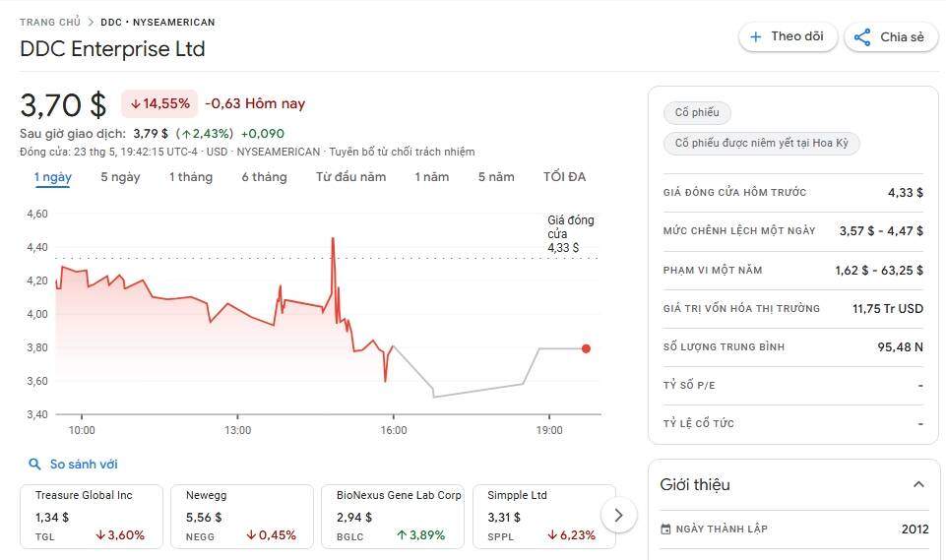This screenshot has height=560, width=946.
Task: Click the share icon next to Chia sẻ
Action: pyautogui.click(x=862, y=36)
